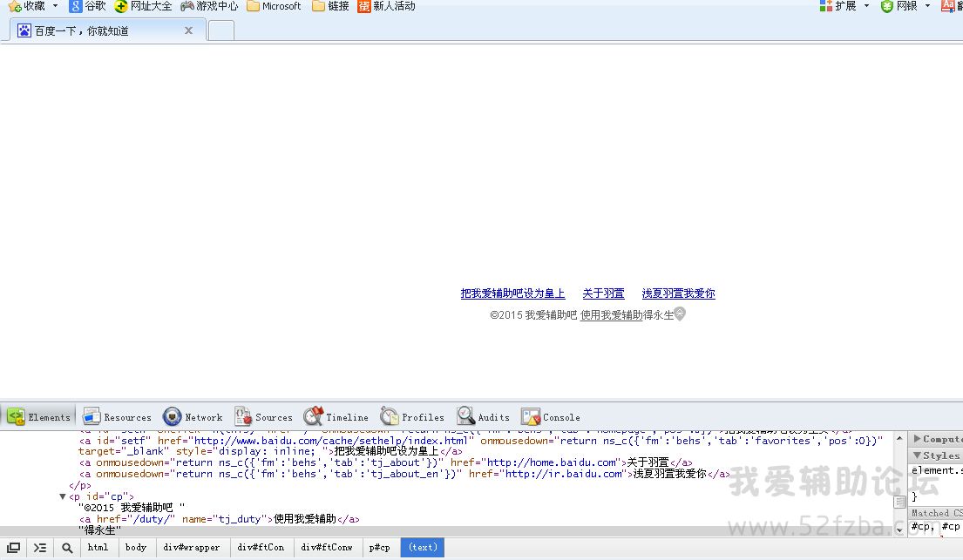
Task: Switch to the Resources panel
Action: 117,417
